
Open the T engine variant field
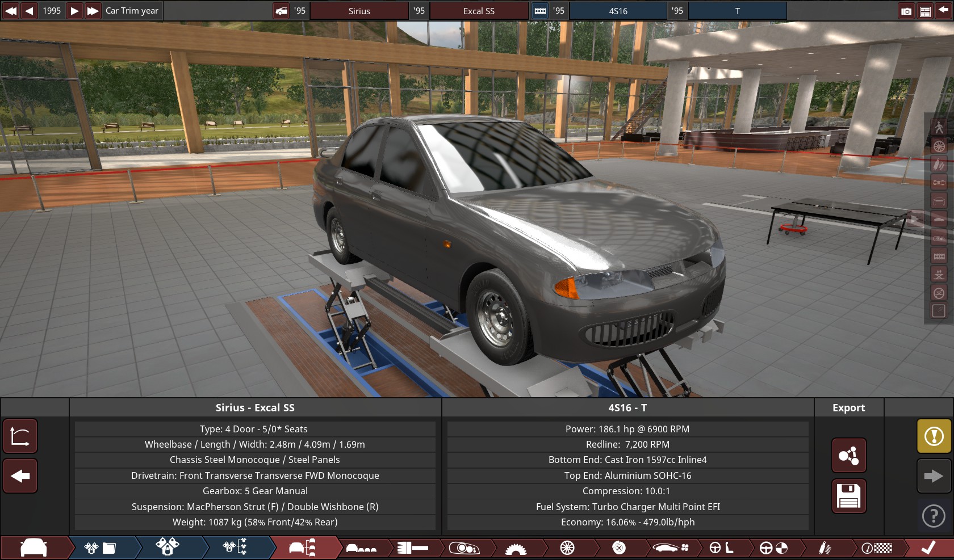pyautogui.click(x=737, y=11)
